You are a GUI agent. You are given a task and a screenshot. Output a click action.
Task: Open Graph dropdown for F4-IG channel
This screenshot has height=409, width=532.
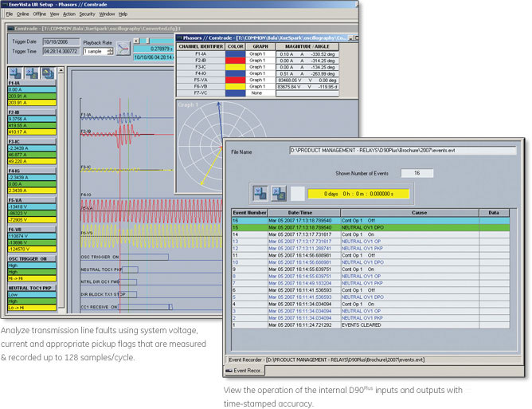pos(260,73)
